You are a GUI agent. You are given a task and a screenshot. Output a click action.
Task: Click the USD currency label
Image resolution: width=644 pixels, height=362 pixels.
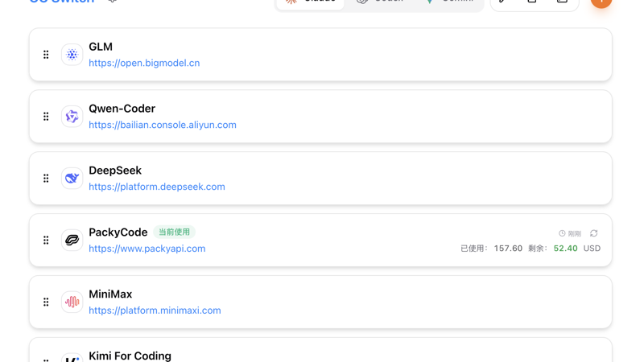(x=592, y=249)
